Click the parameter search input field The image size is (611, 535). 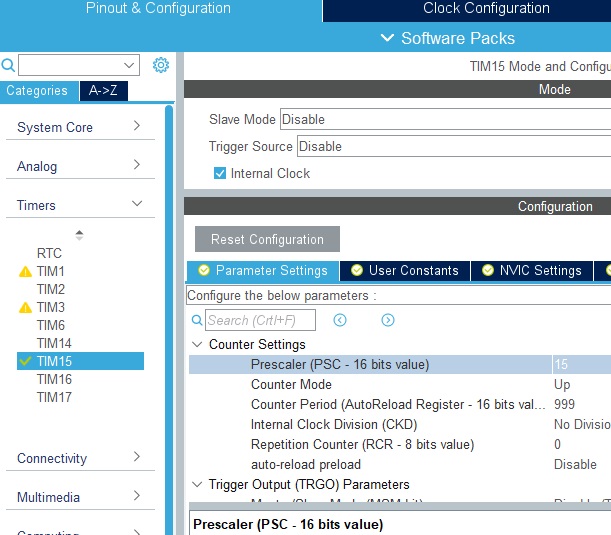coord(260,320)
